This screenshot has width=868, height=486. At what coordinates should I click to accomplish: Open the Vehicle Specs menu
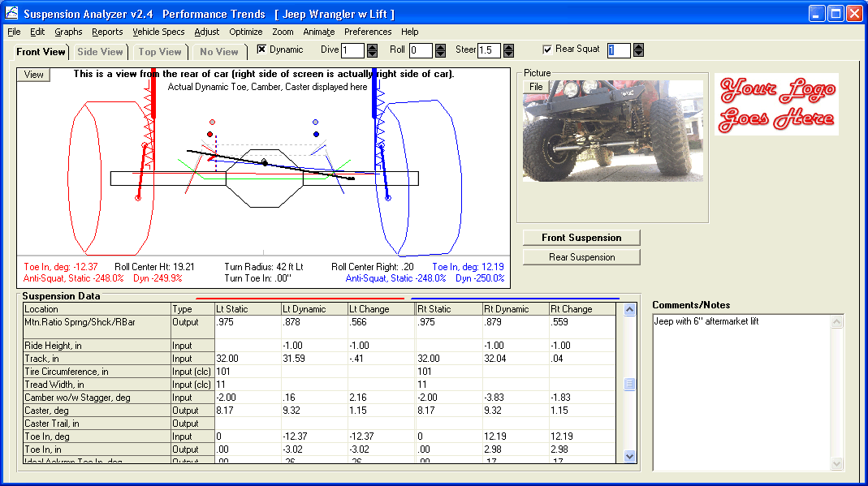(x=158, y=32)
